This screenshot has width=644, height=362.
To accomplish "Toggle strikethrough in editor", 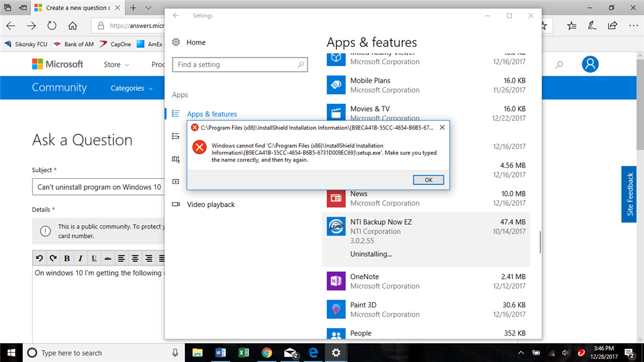I will point(108,258).
